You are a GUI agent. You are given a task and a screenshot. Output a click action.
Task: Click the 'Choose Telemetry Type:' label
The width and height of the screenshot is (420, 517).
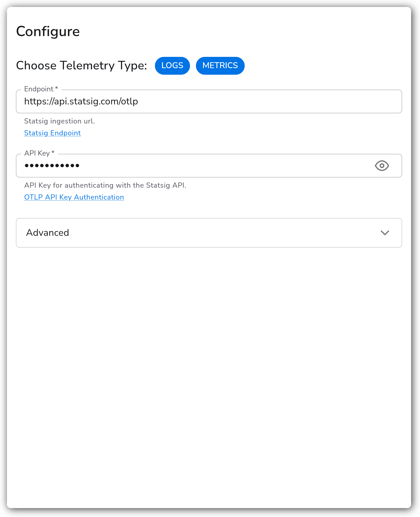point(82,66)
